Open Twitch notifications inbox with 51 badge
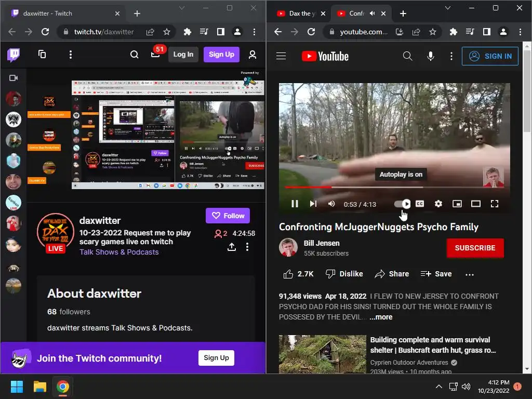 click(156, 54)
